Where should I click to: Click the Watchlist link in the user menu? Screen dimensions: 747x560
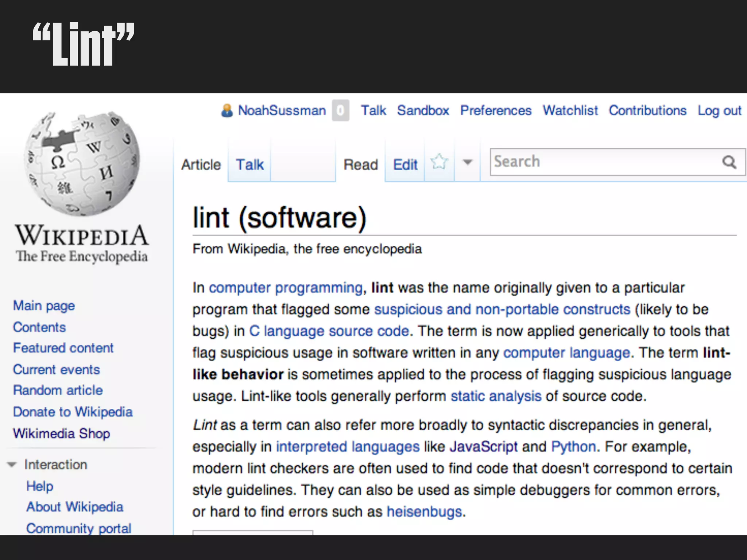pos(570,110)
